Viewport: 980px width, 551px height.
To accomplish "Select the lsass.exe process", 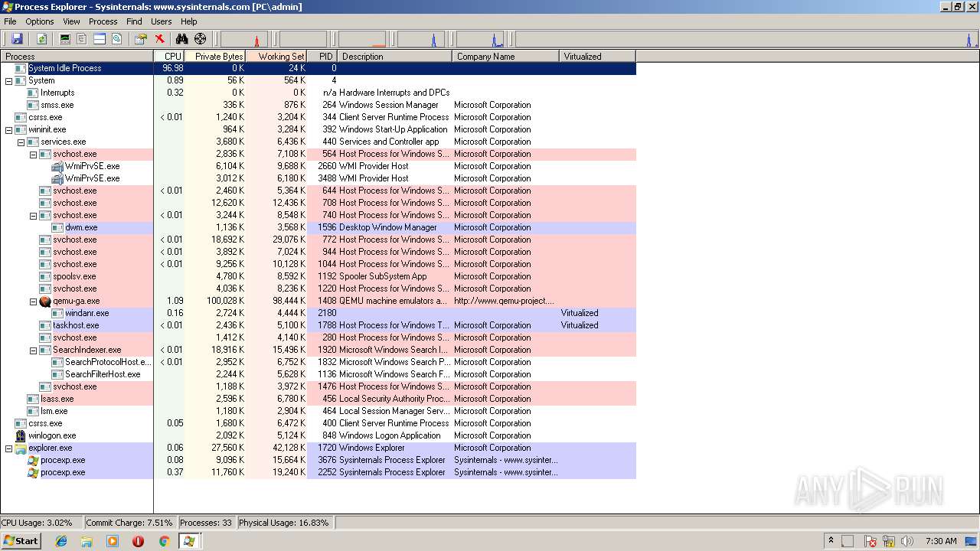I will (318, 399).
